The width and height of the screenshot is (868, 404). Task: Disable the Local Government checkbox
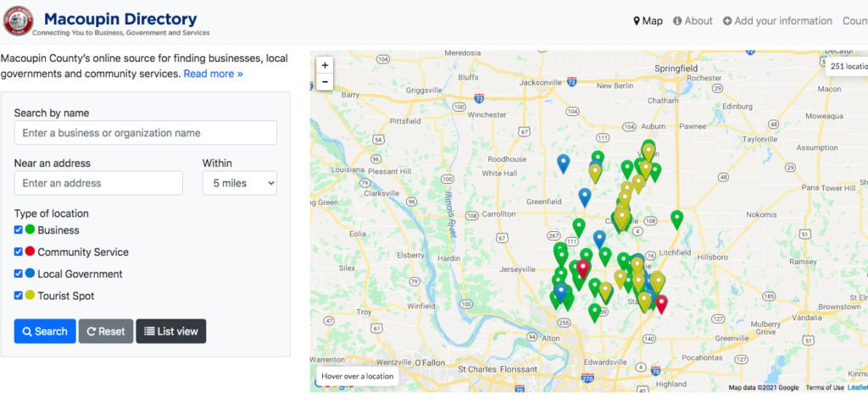tap(19, 274)
